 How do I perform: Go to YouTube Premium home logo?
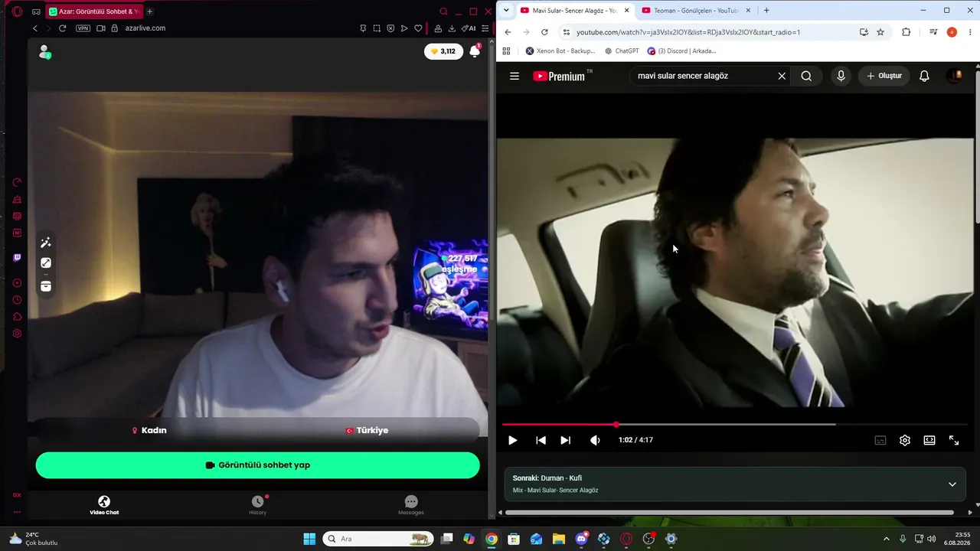coord(563,76)
